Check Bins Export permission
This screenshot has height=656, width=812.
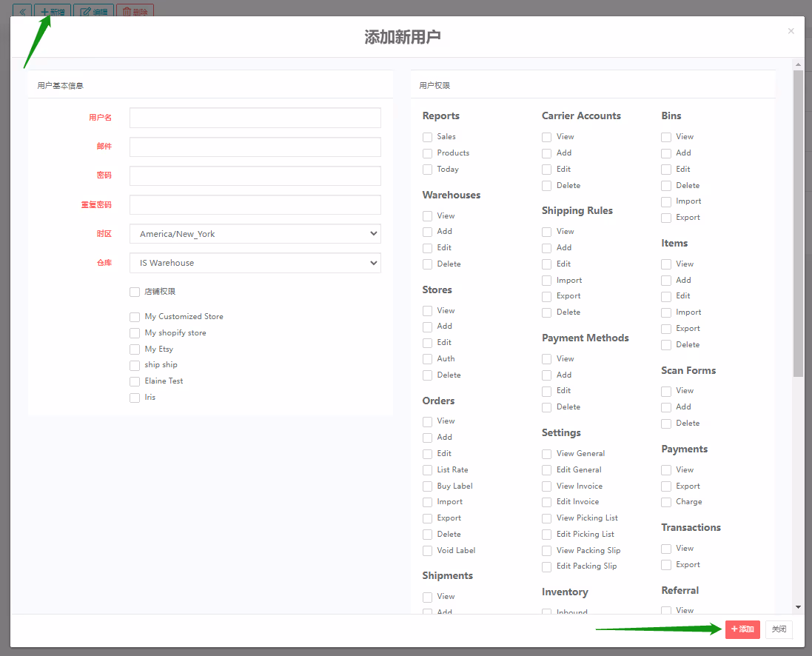pos(666,218)
